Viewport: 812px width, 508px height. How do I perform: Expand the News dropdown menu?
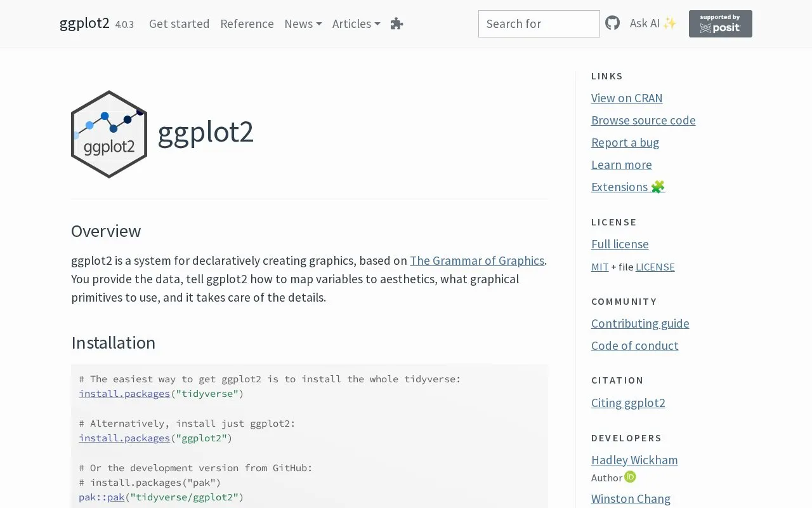click(303, 23)
